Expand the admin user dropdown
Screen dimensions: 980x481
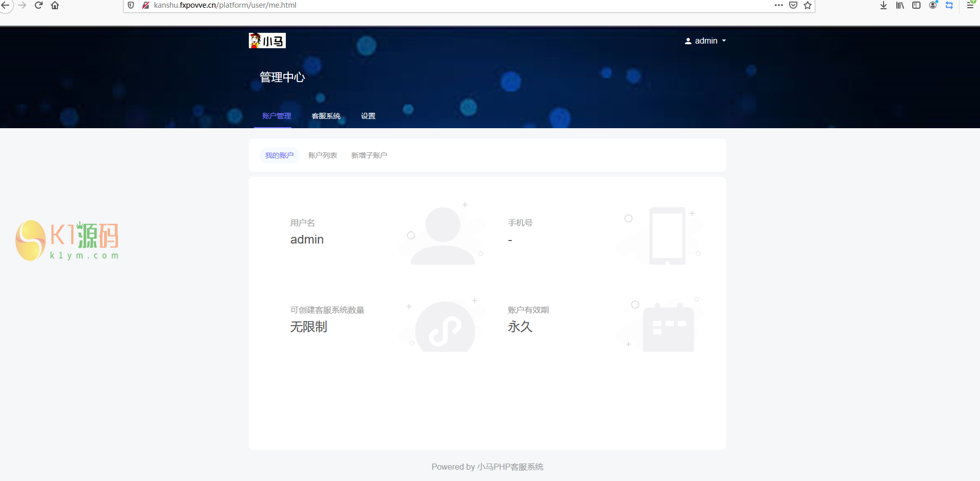click(x=705, y=41)
